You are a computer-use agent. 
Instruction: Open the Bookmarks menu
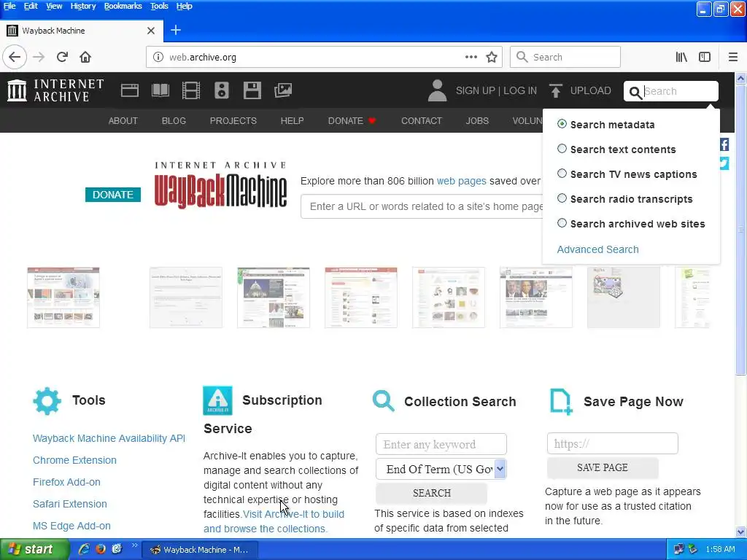click(x=123, y=6)
